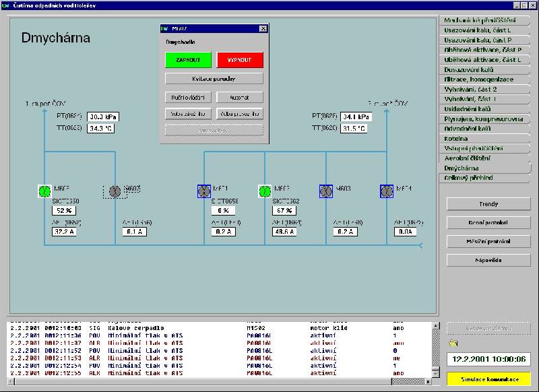
Task: Open Nápověda help
Action: [x=488, y=260]
